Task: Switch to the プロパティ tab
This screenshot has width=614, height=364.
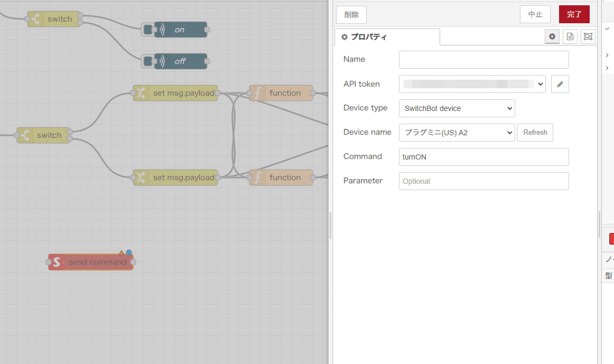Action: [x=387, y=37]
